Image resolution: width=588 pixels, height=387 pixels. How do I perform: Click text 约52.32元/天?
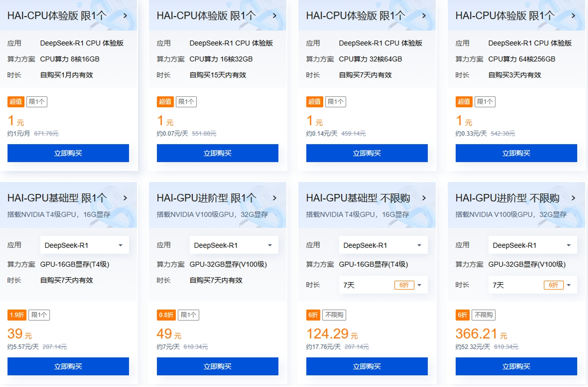tap(472, 346)
